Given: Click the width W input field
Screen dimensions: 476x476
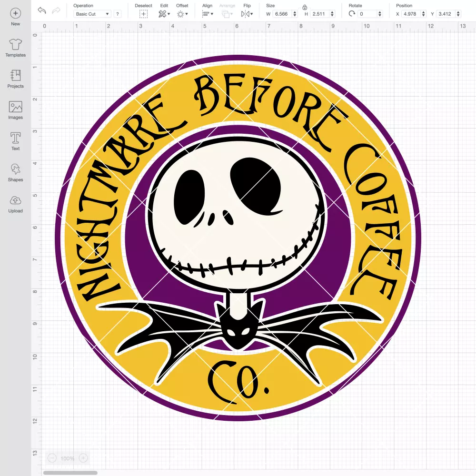Looking at the screenshot, I should tap(282, 14).
